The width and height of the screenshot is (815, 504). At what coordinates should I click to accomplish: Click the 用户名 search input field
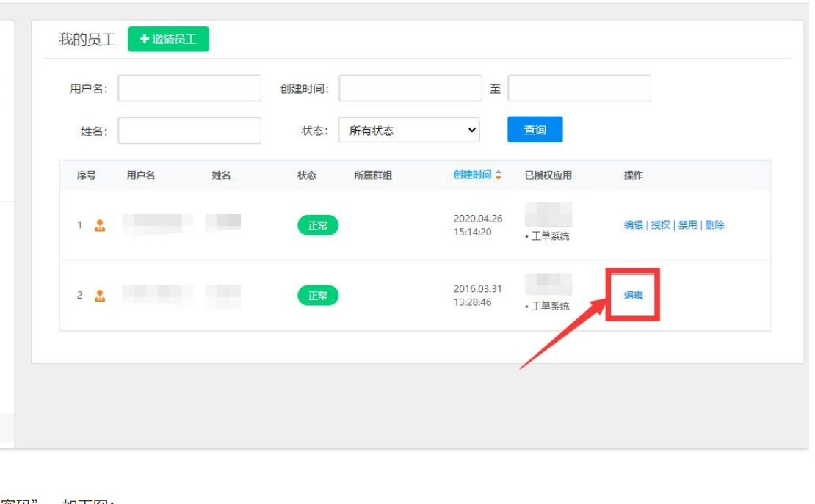[x=189, y=88]
